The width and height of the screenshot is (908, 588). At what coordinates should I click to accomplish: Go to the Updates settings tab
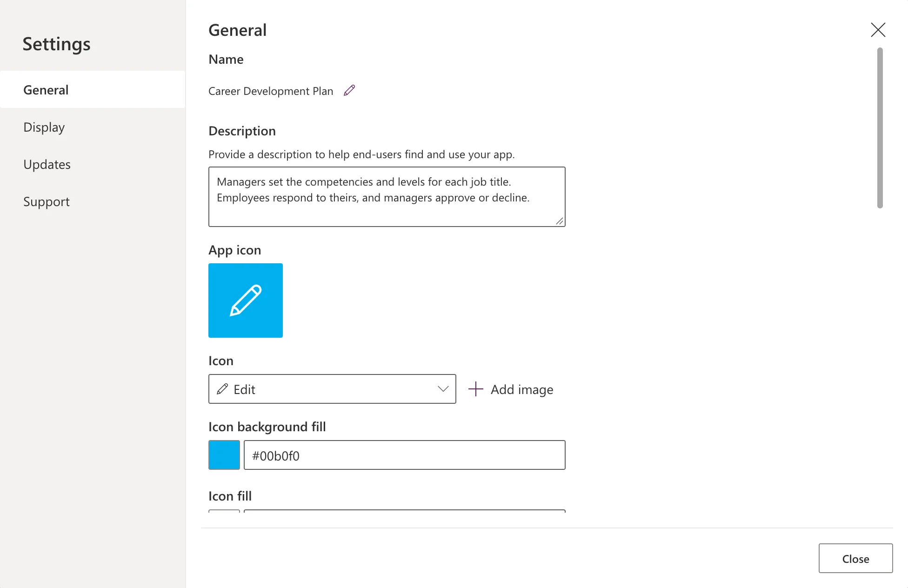[x=93, y=164]
